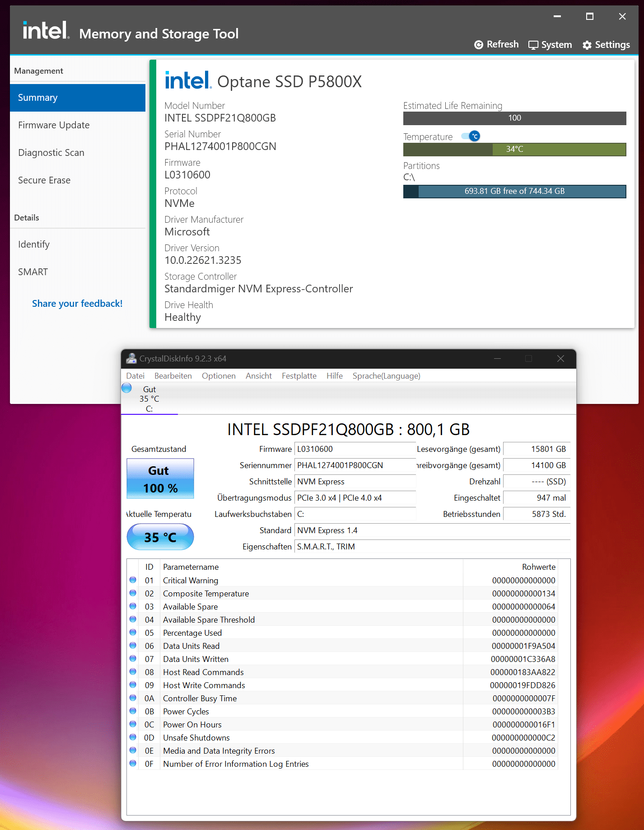Screen dimensions: 644x830
Task: Click status orb of Host Read Commands row
Action: [133, 671]
